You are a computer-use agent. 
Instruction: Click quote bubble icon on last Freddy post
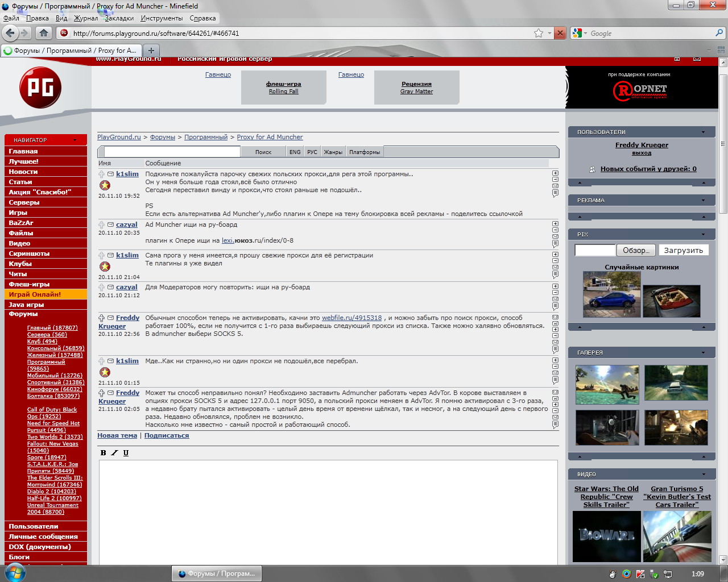point(555,424)
